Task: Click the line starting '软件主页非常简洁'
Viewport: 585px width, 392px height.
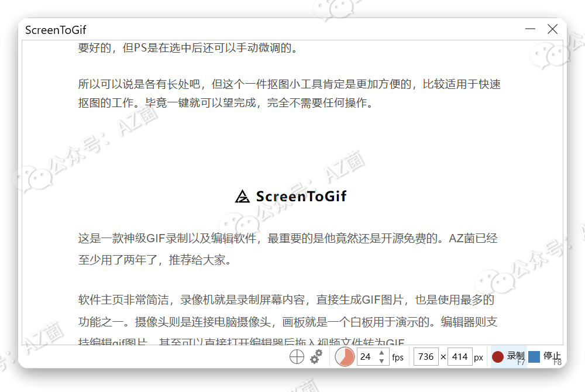Action: 286,300
